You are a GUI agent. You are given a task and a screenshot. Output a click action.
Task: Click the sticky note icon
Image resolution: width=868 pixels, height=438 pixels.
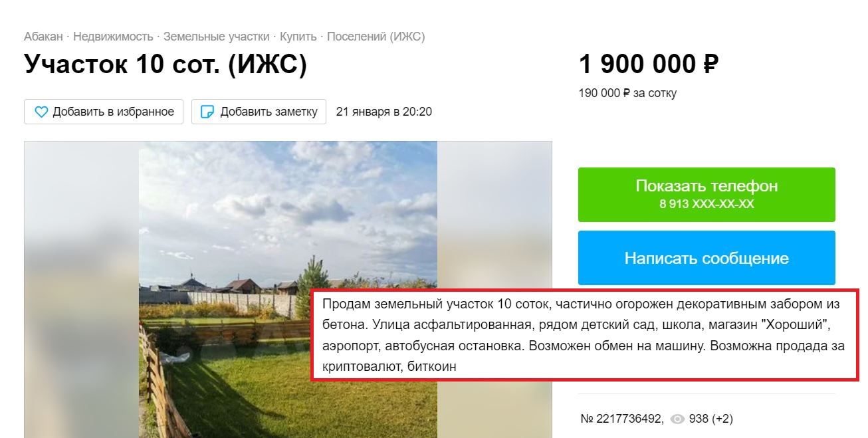tap(207, 112)
